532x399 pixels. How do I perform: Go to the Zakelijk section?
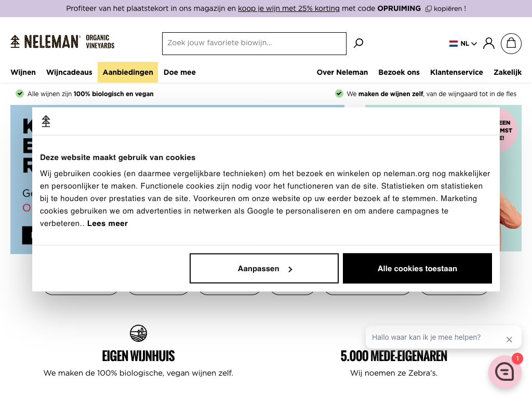507,72
